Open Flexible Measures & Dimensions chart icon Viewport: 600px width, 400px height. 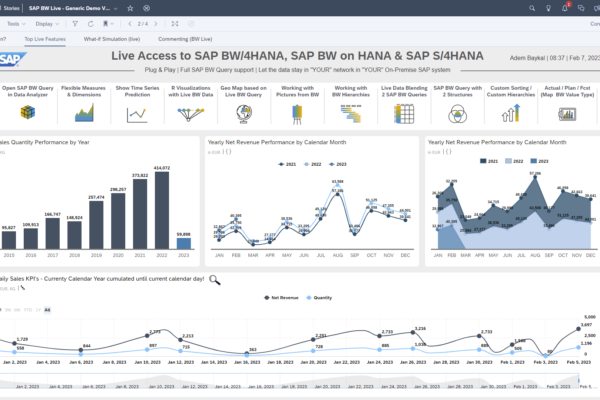click(84, 113)
